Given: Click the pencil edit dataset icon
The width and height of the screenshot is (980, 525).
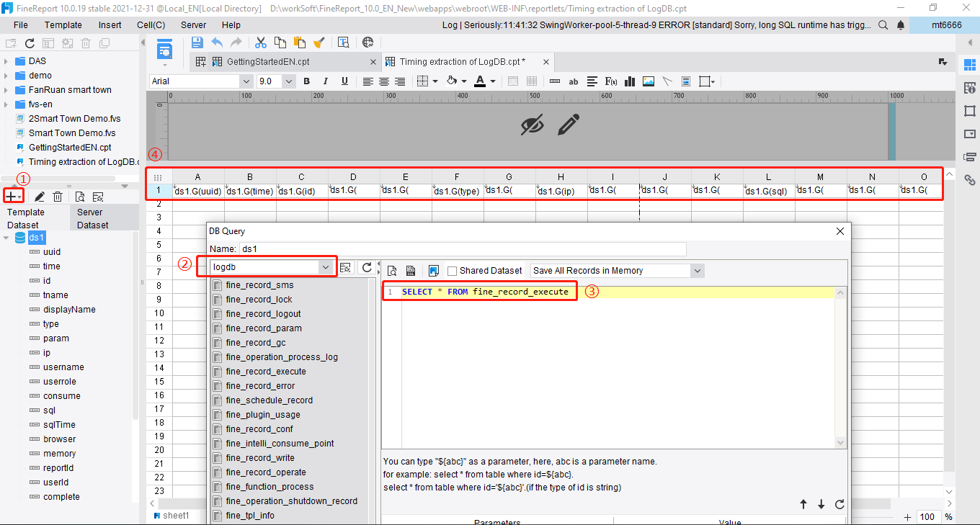Looking at the screenshot, I should [40, 196].
